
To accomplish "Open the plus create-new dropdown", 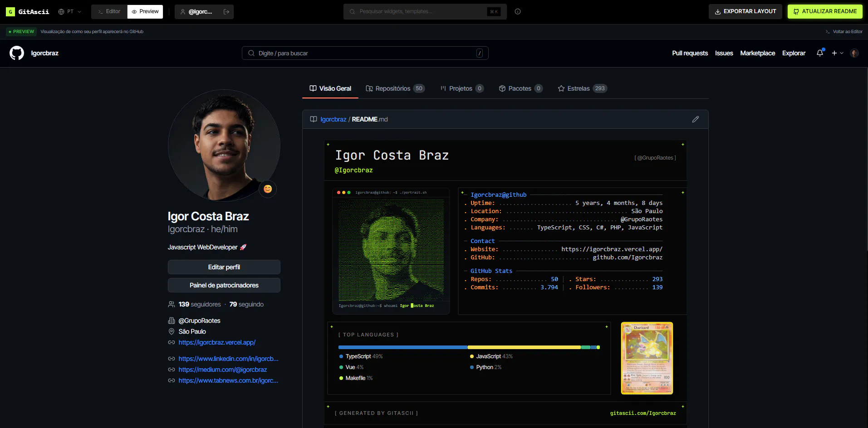I will [837, 53].
